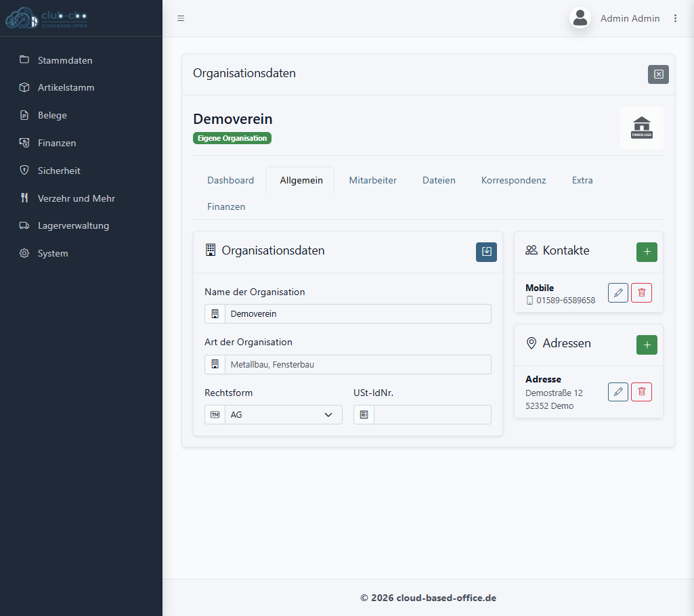Click the '© 2026 cloud-based-office.de' footer text
This screenshot has height=616, width=694.
(428, 598)
